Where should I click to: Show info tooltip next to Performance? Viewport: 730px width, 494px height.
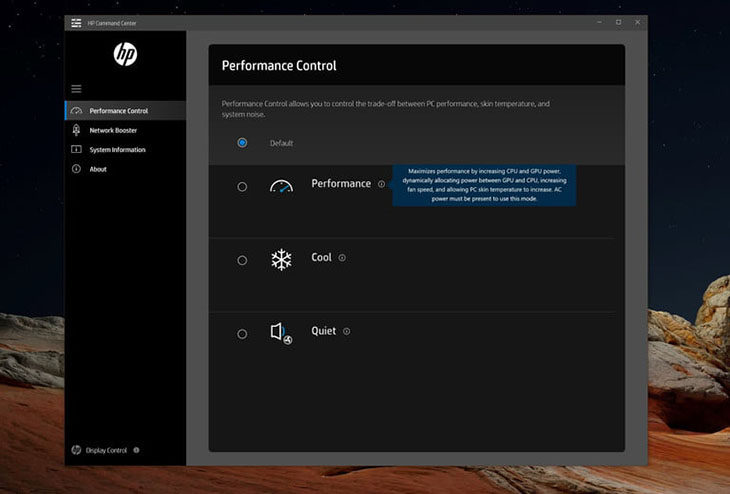[381, 184]
